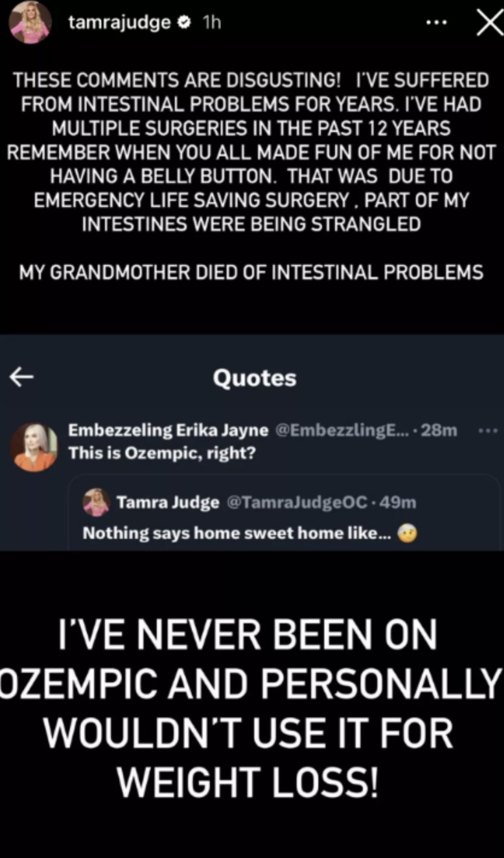504x858 pixels.
Task: Select the Quotes header title
Action: point(254,378)
